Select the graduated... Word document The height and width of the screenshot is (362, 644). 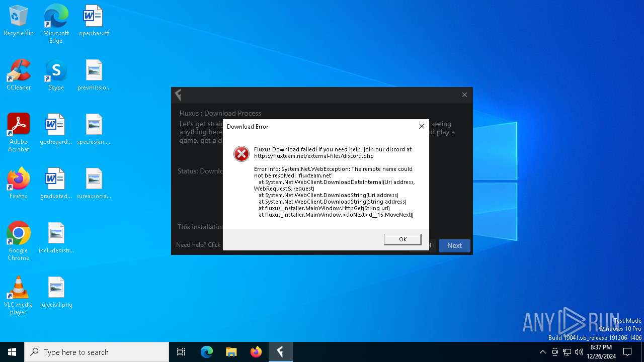click(56, 184)
